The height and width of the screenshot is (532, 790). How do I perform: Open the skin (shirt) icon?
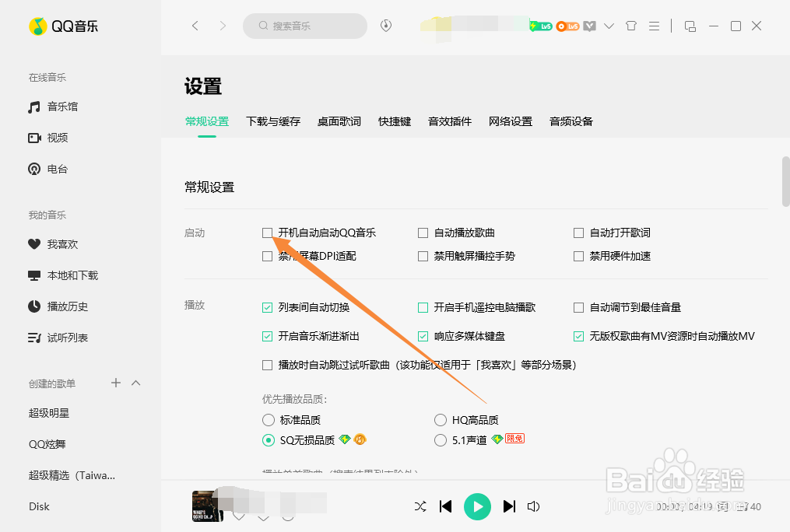pyautogui.click(x=630, y=26)
